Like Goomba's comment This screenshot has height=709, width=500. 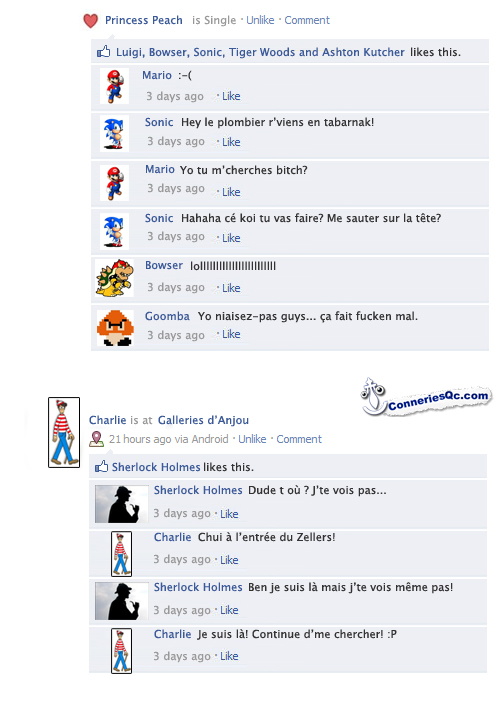(x=231, y=334)
